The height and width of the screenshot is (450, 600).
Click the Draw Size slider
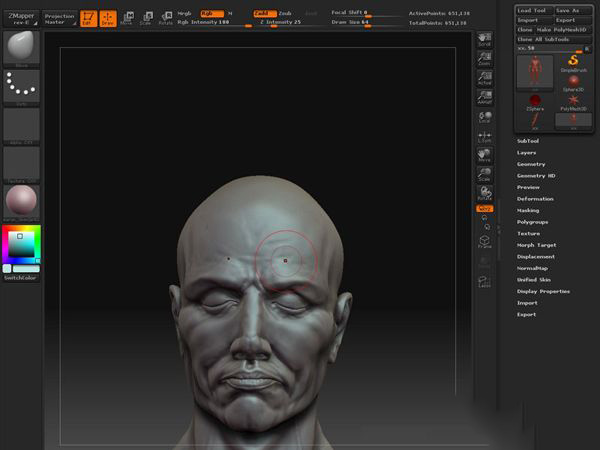coord(365,23)
